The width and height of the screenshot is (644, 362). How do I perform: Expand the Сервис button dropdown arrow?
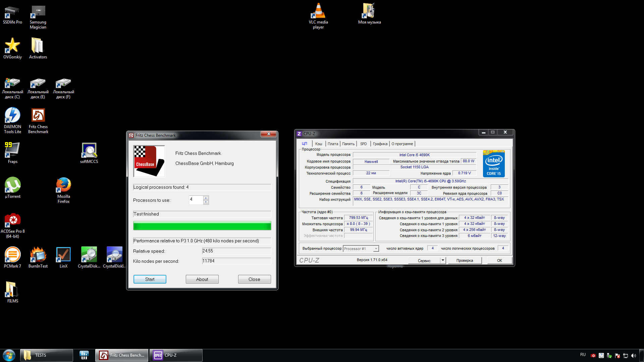(x=443, y=260)
